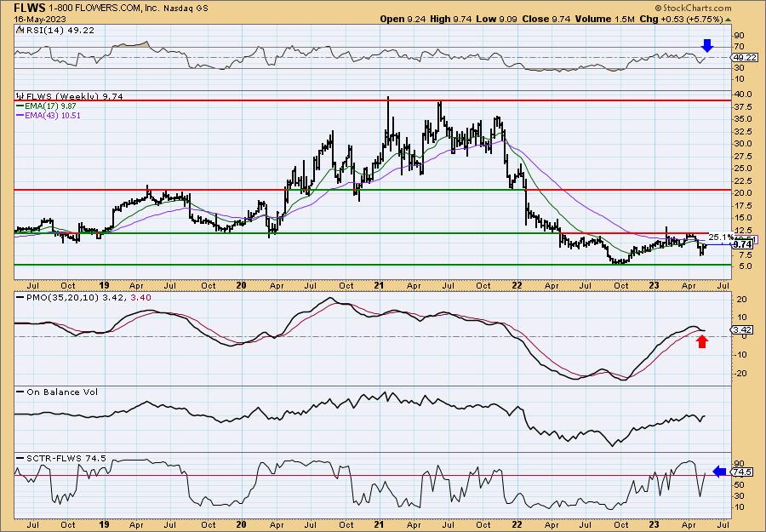
Task: Click the 50 label on SCTR axis
Action: (x=739, y=484)
